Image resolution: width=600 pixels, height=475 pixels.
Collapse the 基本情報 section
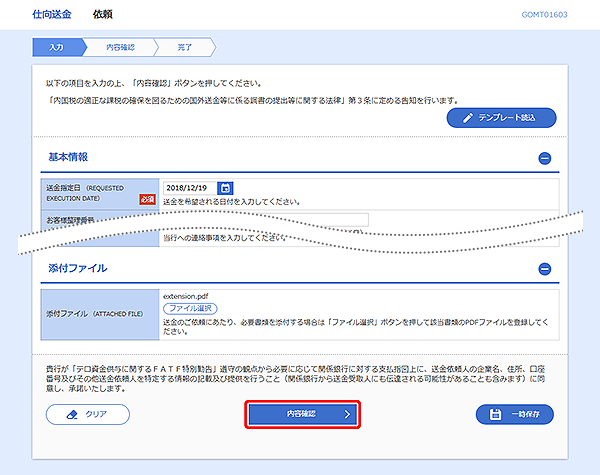point(545,158)
